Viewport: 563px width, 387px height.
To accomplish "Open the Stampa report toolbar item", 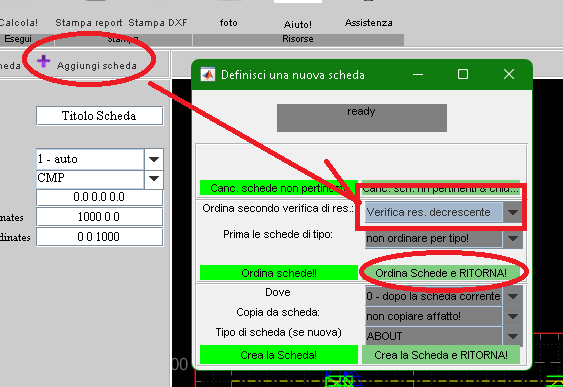I will click(x=89, y=23).
